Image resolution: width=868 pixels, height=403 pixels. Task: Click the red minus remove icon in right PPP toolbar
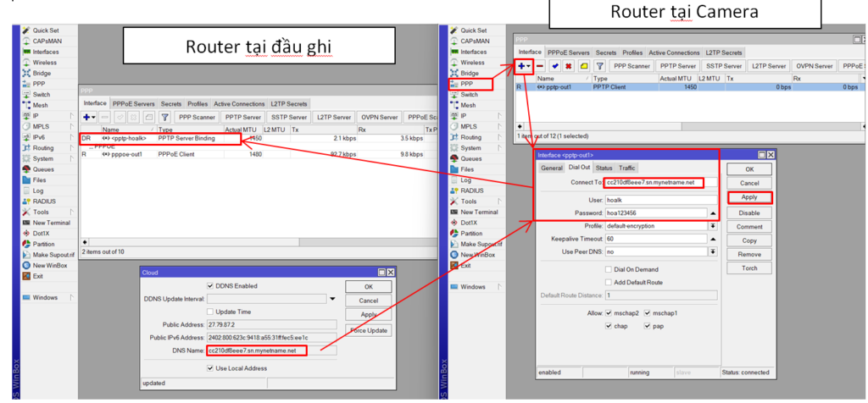(540, 66)
